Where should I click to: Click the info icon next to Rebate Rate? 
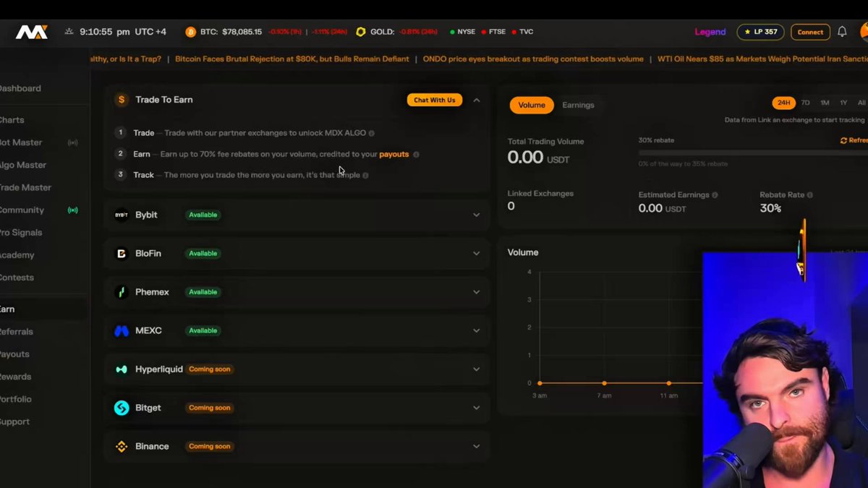pyautogui.click(x=809, y=195)
